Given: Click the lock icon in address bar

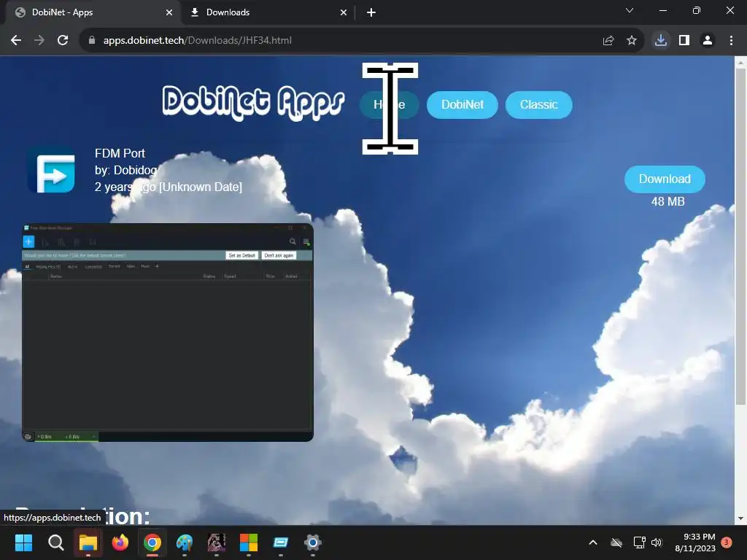Looking at the screenshot, I should tap(92, 41).
